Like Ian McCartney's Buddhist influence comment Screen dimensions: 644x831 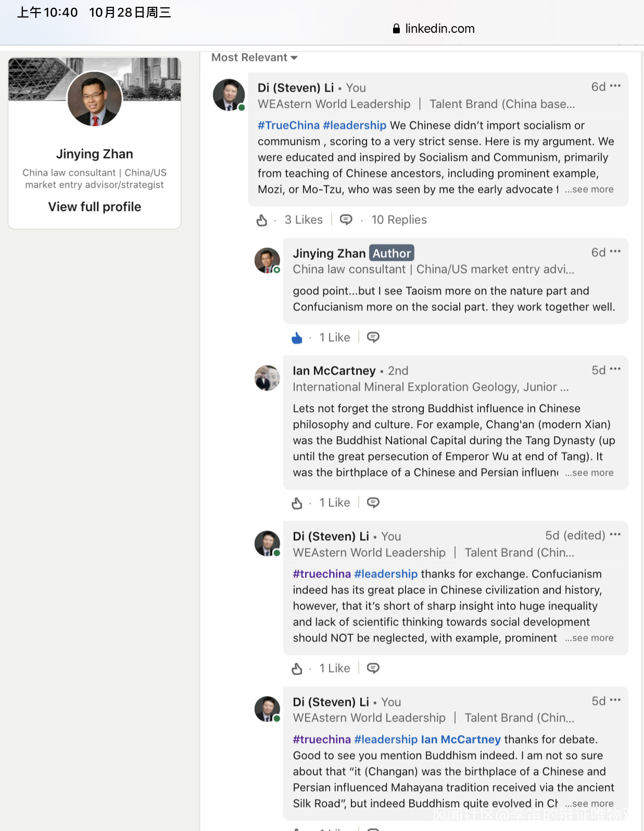[297, 503]
